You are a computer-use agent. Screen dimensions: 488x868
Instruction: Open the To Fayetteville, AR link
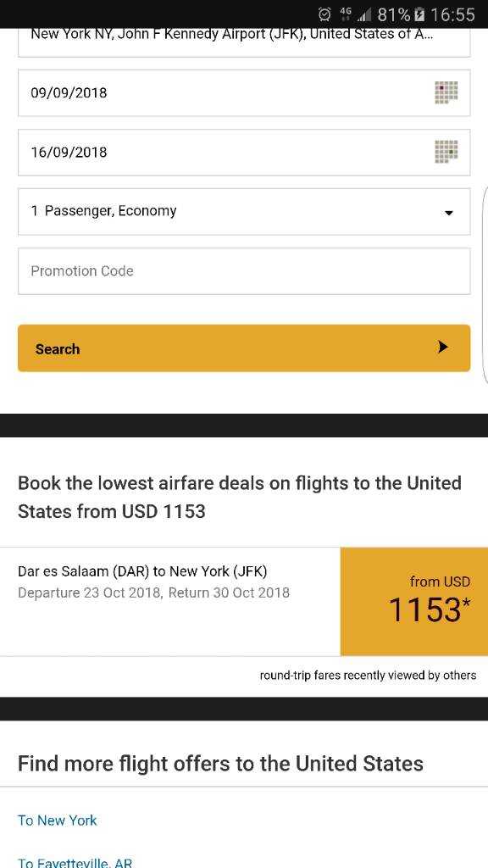coord(75,862)
